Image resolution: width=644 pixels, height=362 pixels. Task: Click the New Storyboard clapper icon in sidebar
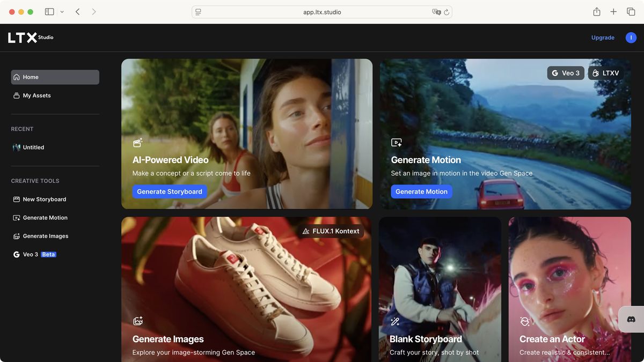(x=17, y=200)
